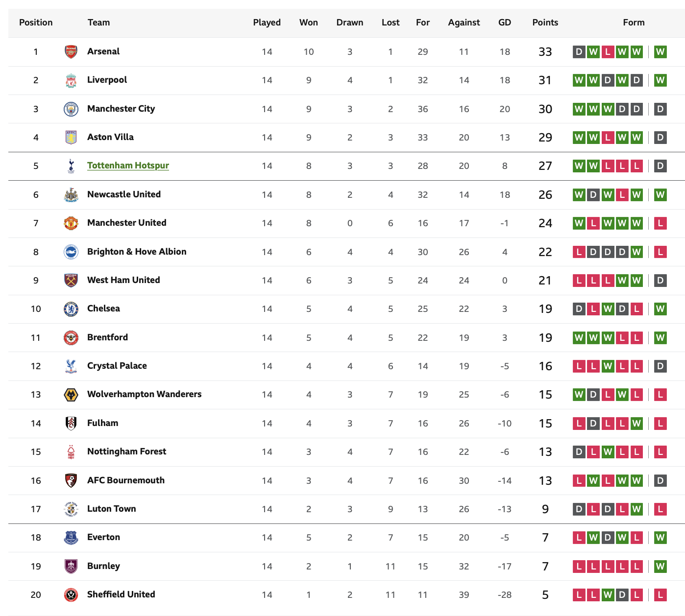This screenshot has width=685, height=616.
Task: Click the Chelsea club crest icon
Action: [x=71, y=309]
